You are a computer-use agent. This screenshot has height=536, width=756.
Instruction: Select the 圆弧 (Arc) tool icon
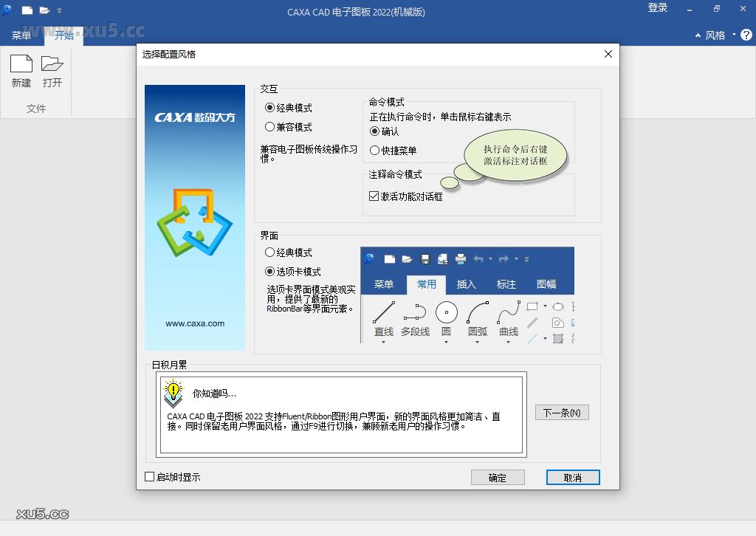[478, 313]
